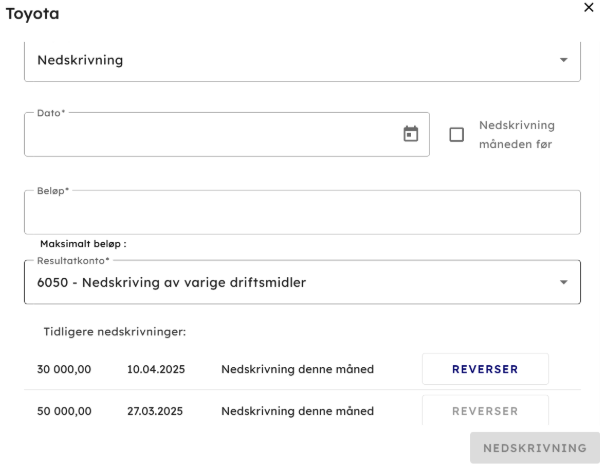The width and height of the screenshot is (600, 464).
Task: Click the 30 000,00 amount in history
Action: tap(64, 369)
